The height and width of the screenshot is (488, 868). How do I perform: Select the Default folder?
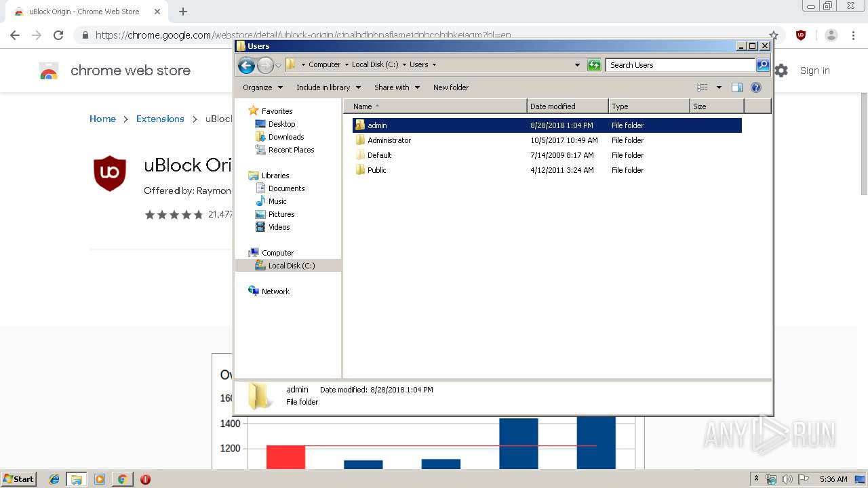(374, 155)
